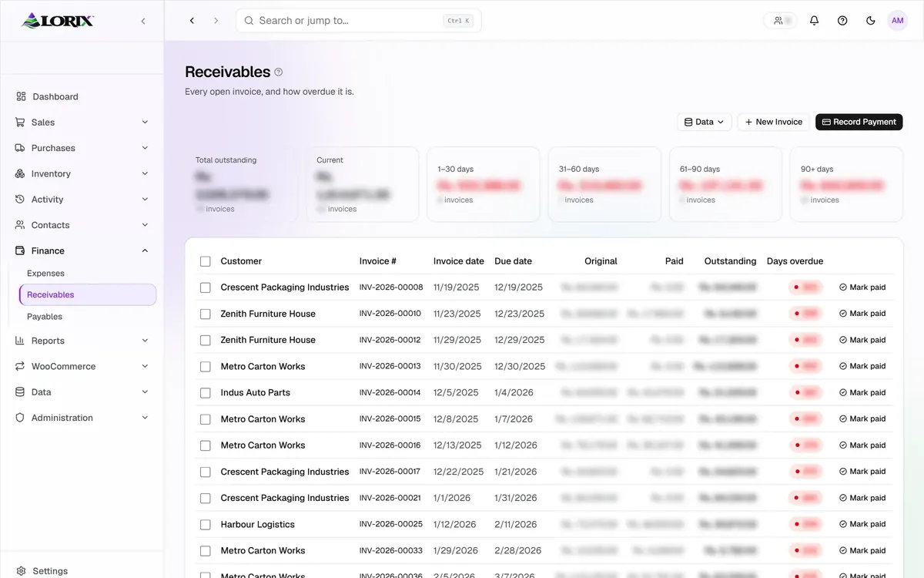Collapse the Finance section chevron
Screen dimensions: 924x578
tap(145, 250)
